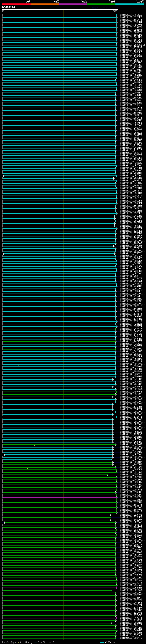Select hit label UniRef100_A7F139
The image size is (146, 644).
click(131, 183)
